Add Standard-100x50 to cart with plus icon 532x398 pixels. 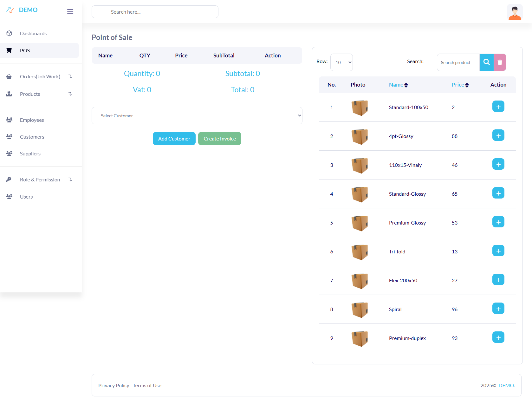coord(498,107)
